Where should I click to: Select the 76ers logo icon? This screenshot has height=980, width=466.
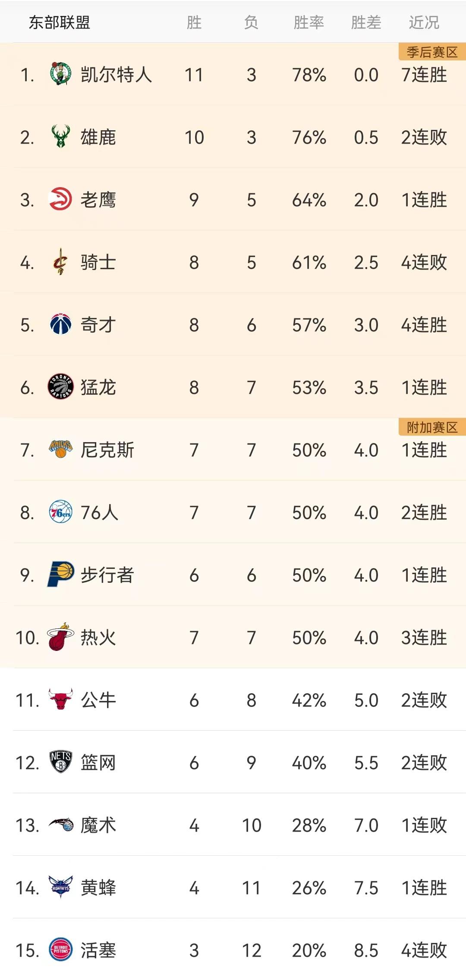(x=60, y=512)
